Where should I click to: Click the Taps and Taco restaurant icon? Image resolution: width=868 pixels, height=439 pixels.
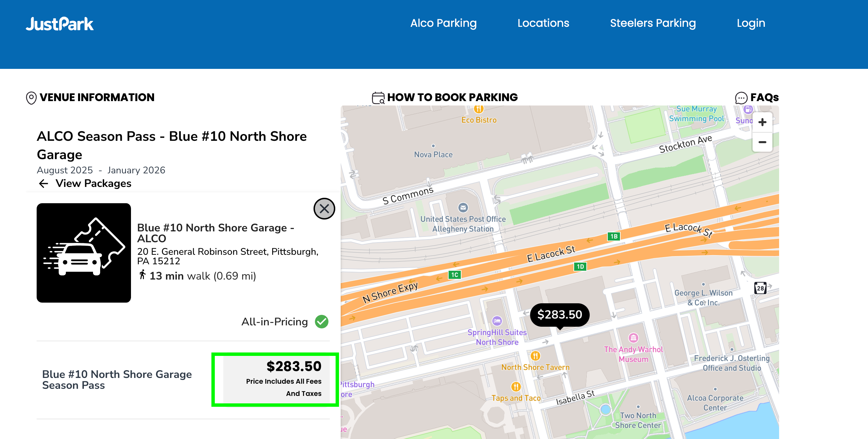(516, 386)
